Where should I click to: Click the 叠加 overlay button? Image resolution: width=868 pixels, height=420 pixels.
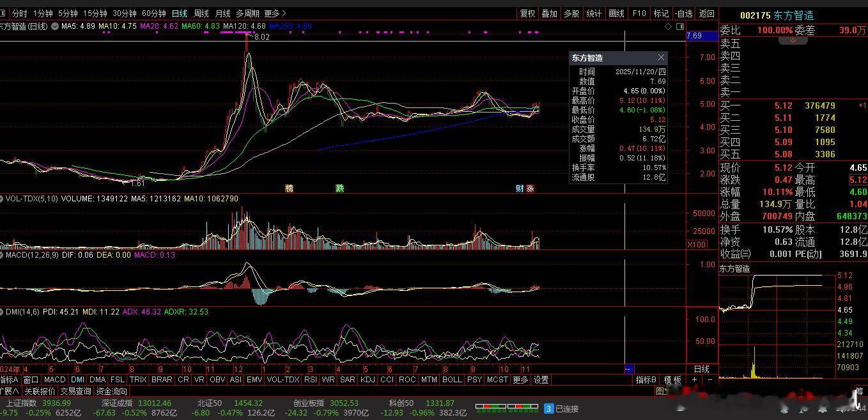click(x=550, y=13)
